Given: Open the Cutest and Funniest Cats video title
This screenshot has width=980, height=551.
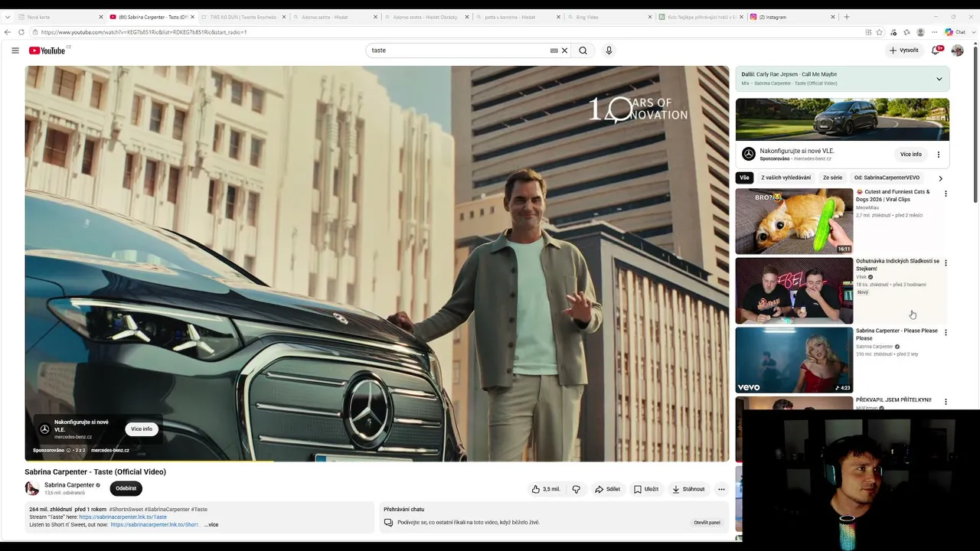Looking at the screenshot, I should coord(893,195).
